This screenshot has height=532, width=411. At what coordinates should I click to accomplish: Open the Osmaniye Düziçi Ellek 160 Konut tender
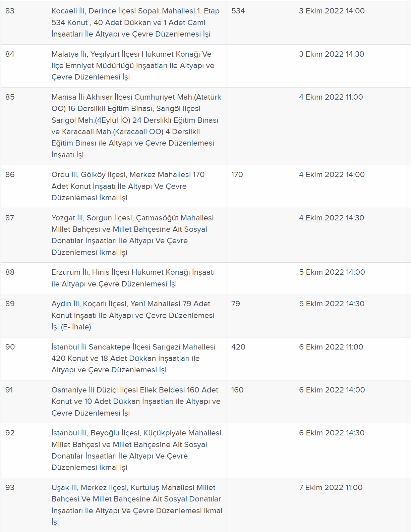tap(136, 402)
